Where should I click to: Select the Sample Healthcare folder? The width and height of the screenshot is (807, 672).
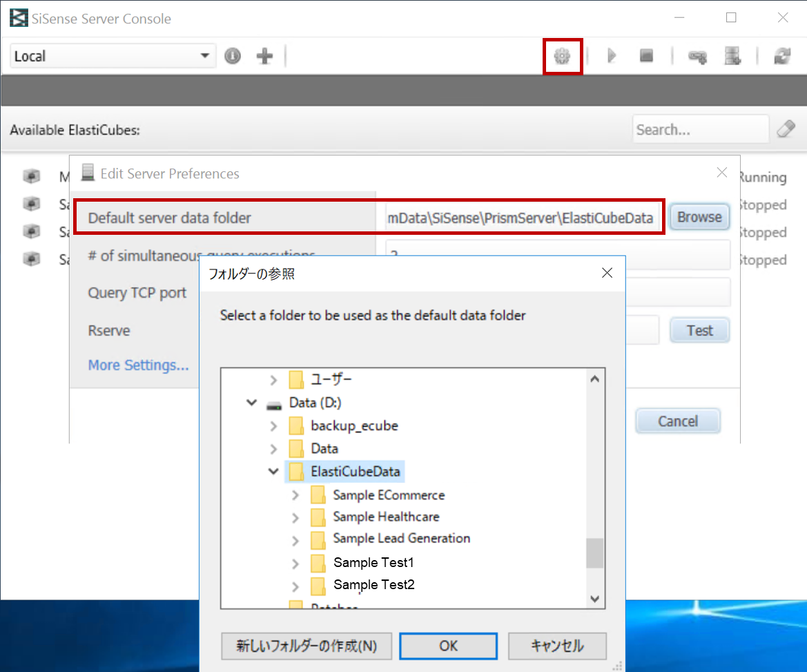click(x=386, y=517)
